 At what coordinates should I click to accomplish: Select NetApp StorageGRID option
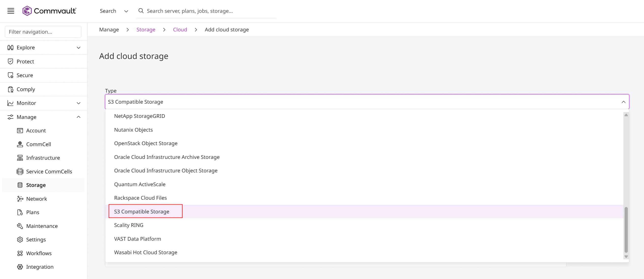coord(364,116)
